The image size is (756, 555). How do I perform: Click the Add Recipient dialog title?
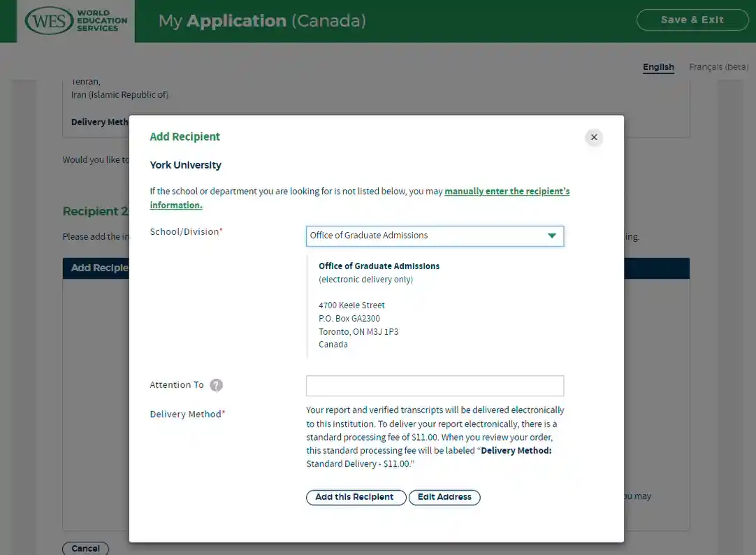(x=184, y=136)
